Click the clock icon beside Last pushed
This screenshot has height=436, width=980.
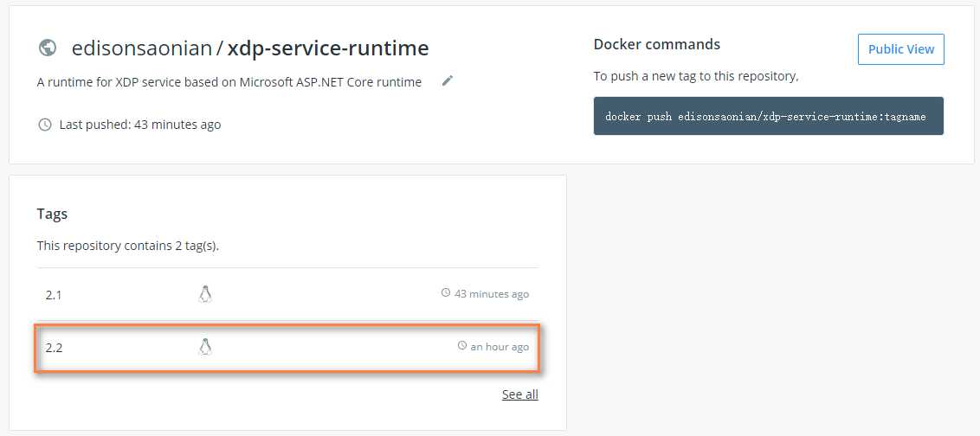[x=45, y=125]
